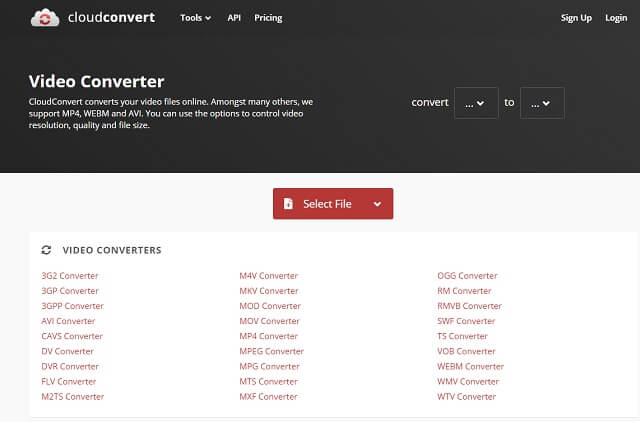This screenshot has height=422, width=640.
Task: Open the 3GPP Converter link
Action: [x=73, y=306]
